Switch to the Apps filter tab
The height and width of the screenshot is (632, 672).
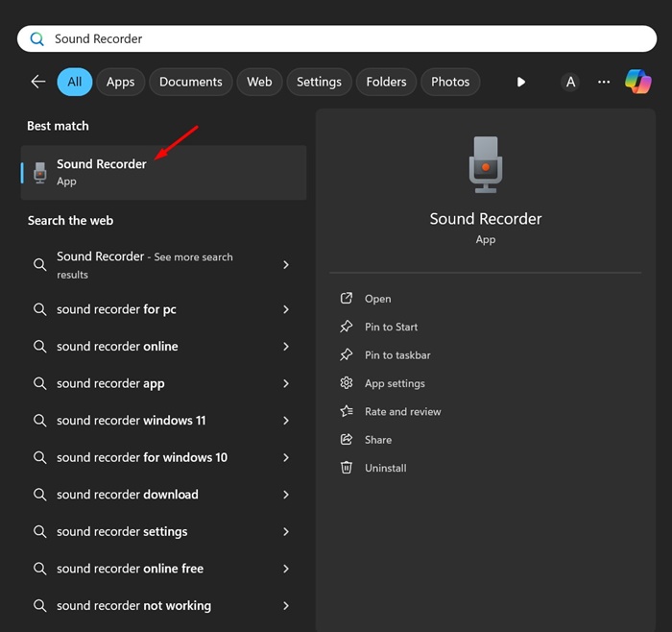tap(120, 82)
